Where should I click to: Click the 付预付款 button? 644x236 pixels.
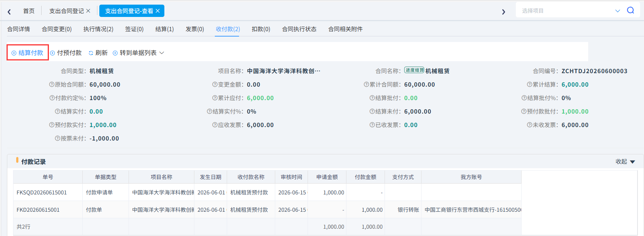click(66, 53)
